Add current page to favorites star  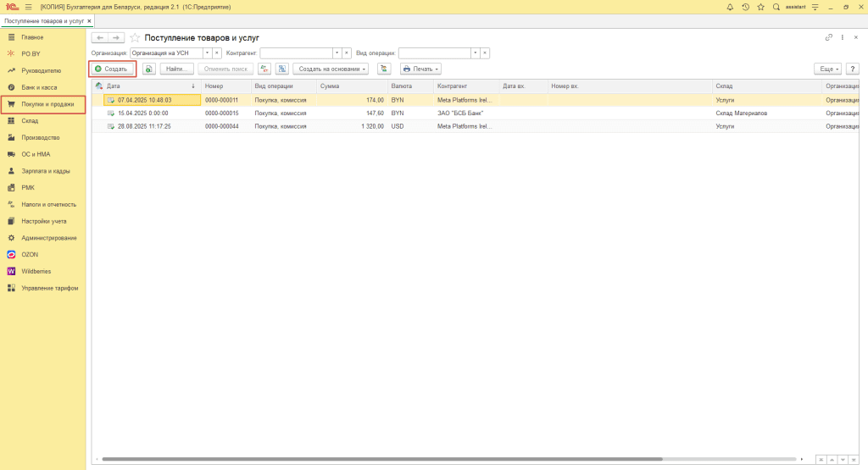(x=134, y=38)
